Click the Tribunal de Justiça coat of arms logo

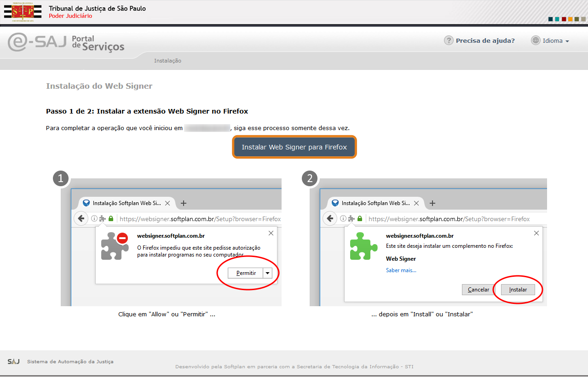click(x=22, y=12)
